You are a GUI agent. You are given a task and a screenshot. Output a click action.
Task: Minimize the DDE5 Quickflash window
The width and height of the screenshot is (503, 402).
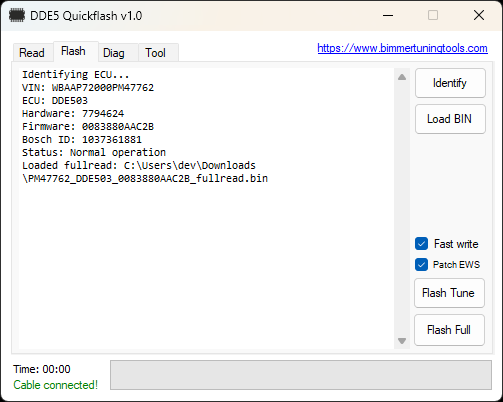[x=388, y=15]
